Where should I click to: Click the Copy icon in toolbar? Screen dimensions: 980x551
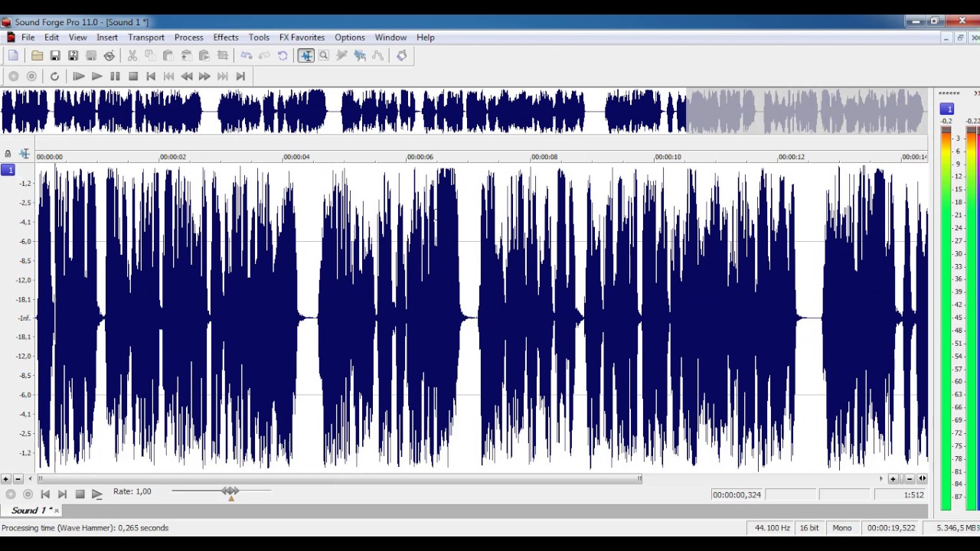point(150,56)
